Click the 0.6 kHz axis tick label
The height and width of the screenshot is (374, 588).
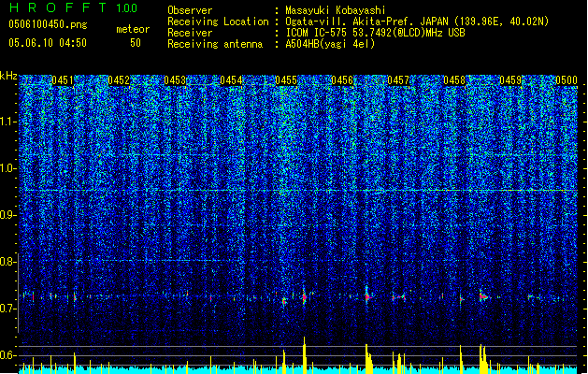(7, 355)
